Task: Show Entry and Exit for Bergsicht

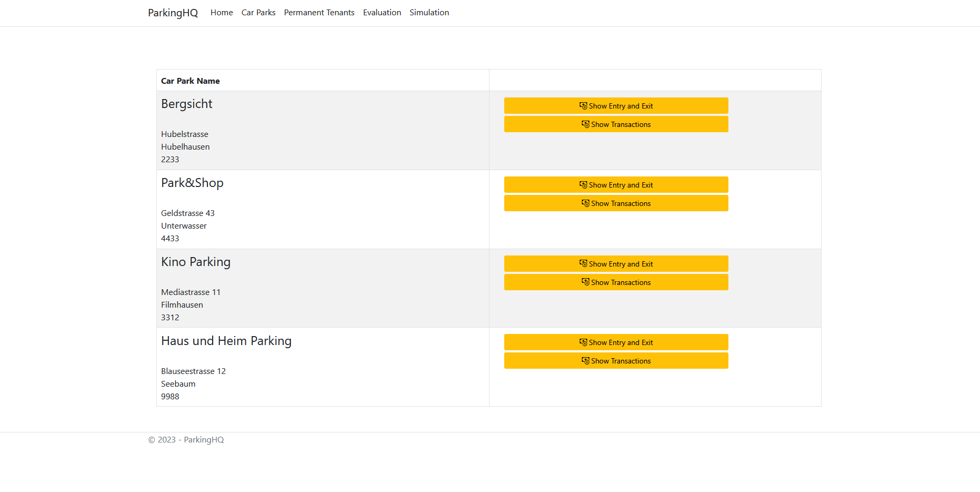Action: [616, 106]
